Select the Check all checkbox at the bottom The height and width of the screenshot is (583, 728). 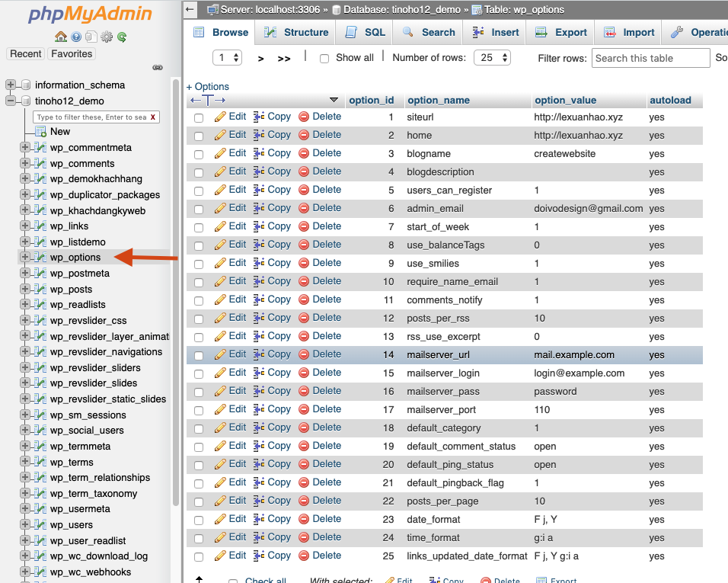pos(233,580)
